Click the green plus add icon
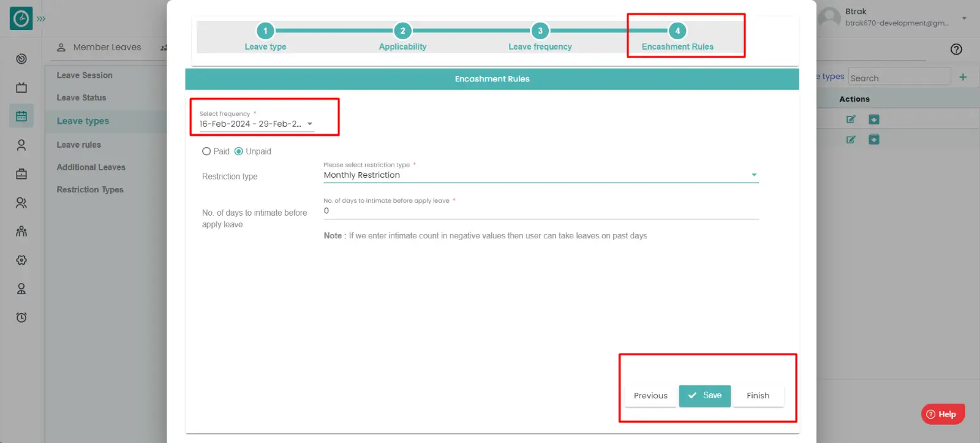Screen dimensions: 980x443 [x=963, y=77]
